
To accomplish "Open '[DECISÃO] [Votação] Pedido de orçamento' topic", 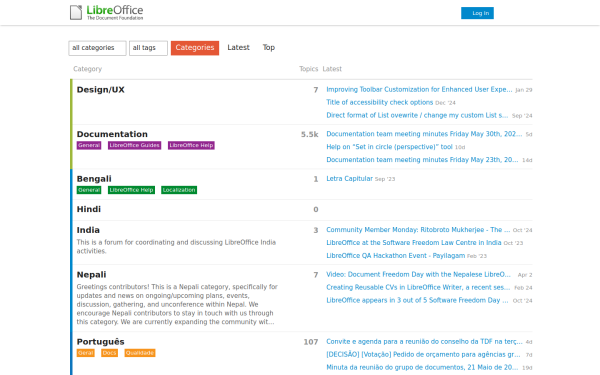I will click(423, 354).
